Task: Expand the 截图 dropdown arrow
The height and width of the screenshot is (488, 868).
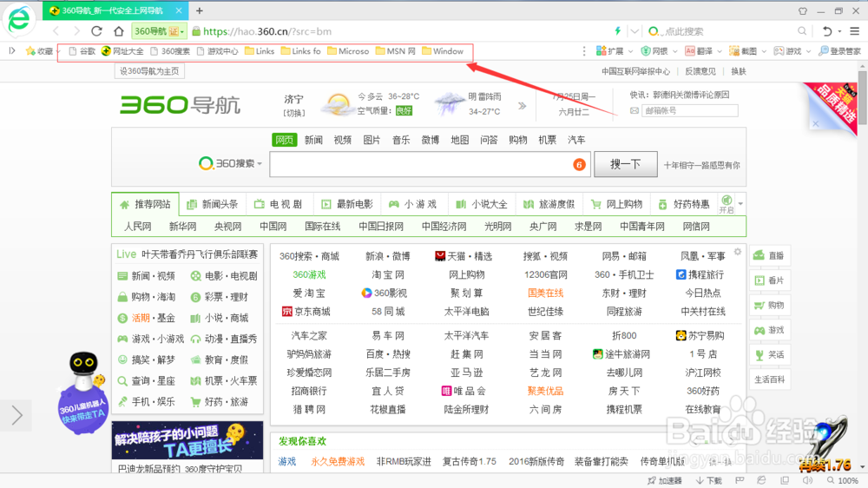Action: 764,51
